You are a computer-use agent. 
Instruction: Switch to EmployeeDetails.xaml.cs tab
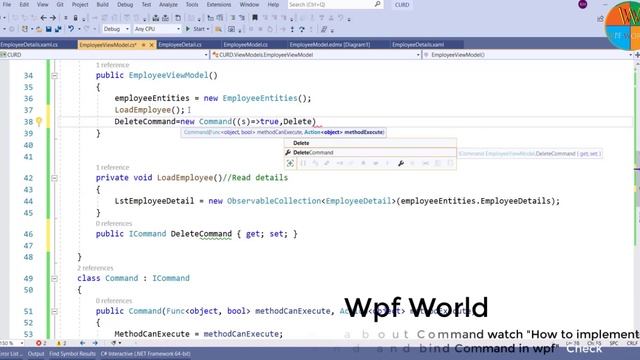tap(29, 44)
